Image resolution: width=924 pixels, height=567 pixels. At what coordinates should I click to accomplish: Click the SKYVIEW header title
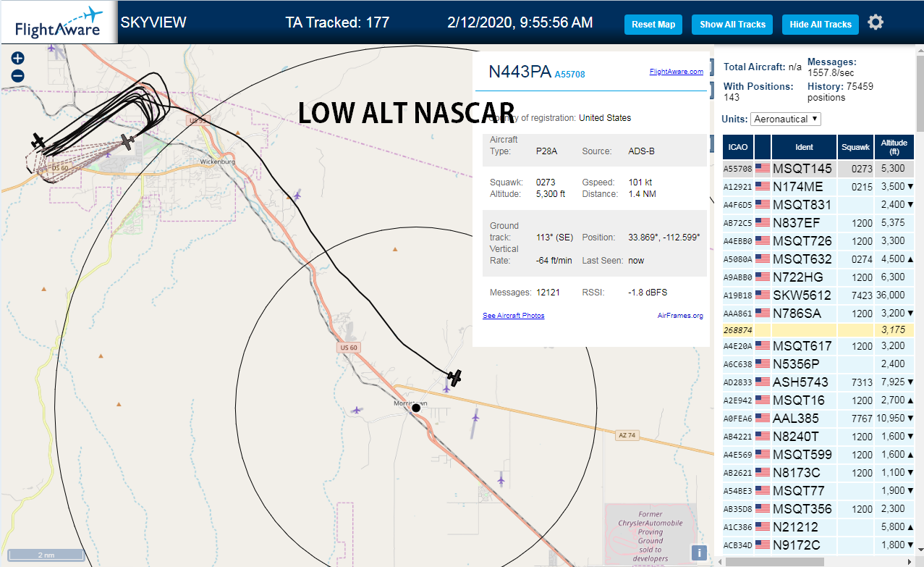click(153, 22)
